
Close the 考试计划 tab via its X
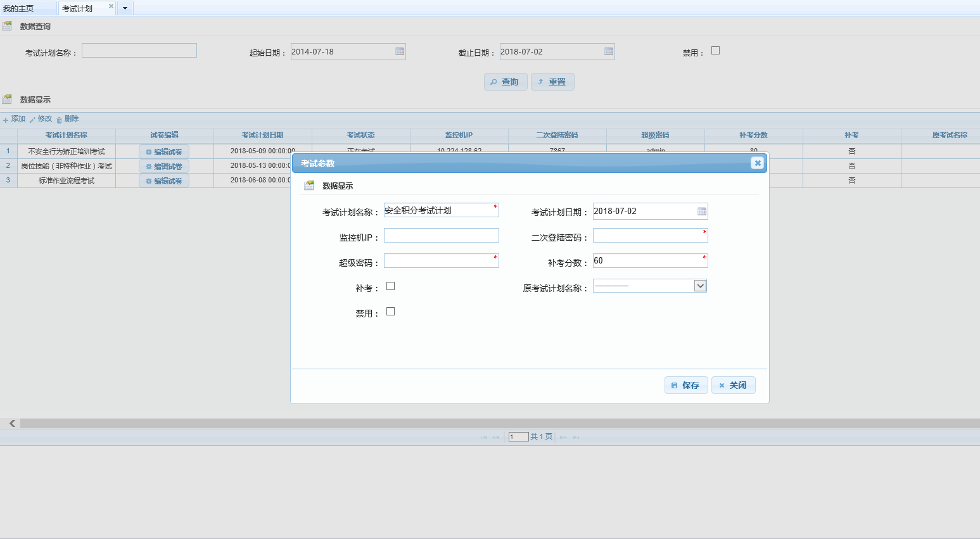point(111,6)
